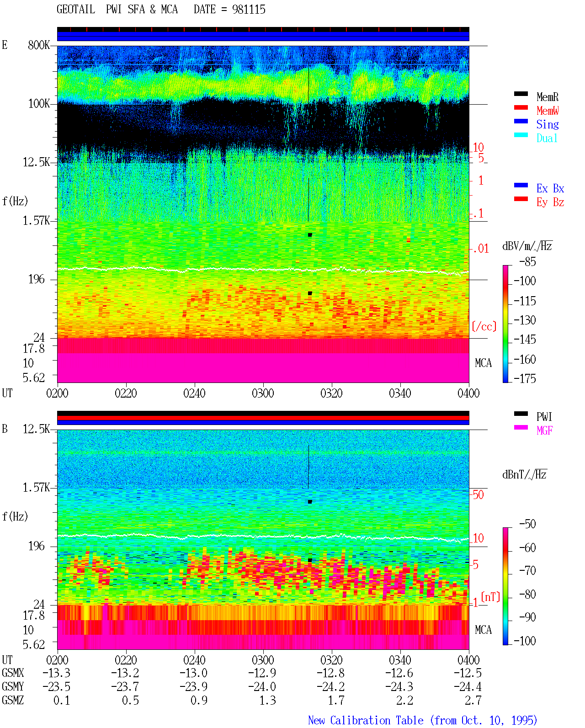Click the '-175' color scale value
This screenshot has width=585, height=728.
point(525,378)
